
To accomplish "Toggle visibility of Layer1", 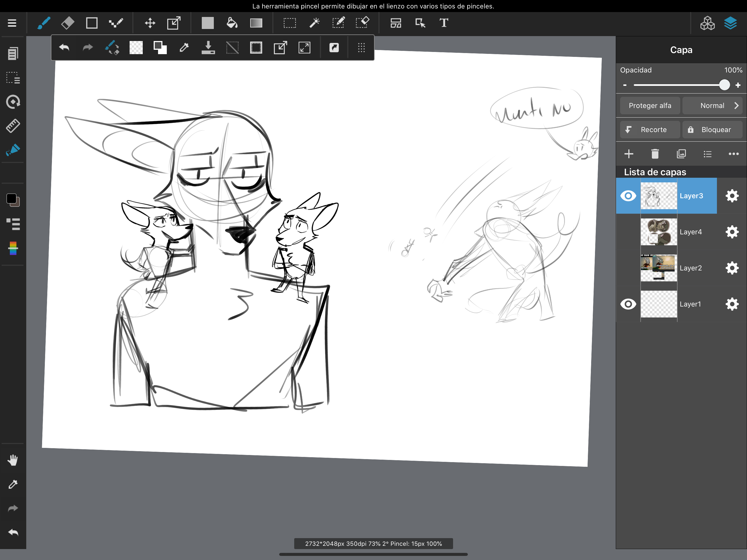I will (628, 304).
